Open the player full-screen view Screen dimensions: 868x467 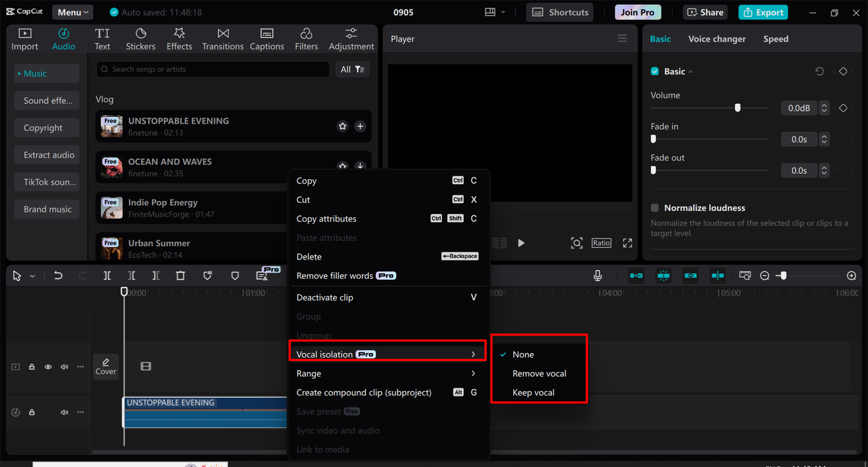627,243
